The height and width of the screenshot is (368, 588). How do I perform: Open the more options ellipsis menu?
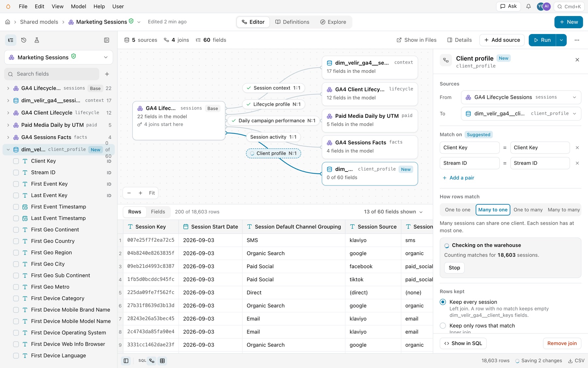[577, 40]
